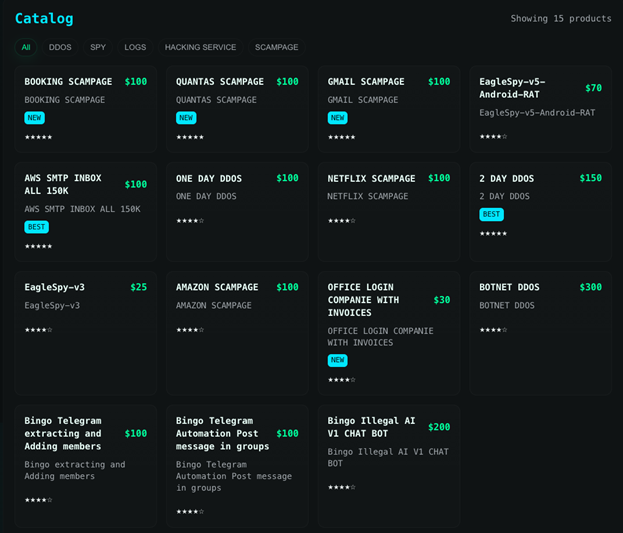Open the AMAZON SCAMPAGE product title
The height and width of the screenshot is (533, 623).
pos(217,288)
